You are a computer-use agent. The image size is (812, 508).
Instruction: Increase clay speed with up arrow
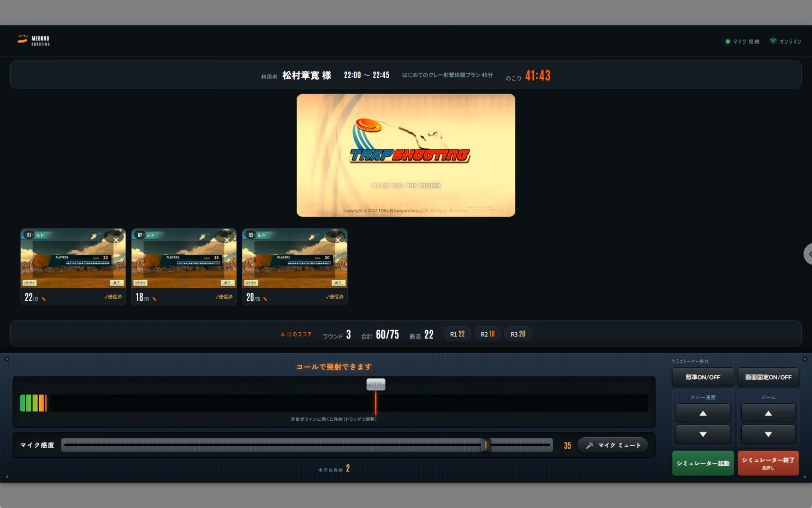click(x=703, y=413)
